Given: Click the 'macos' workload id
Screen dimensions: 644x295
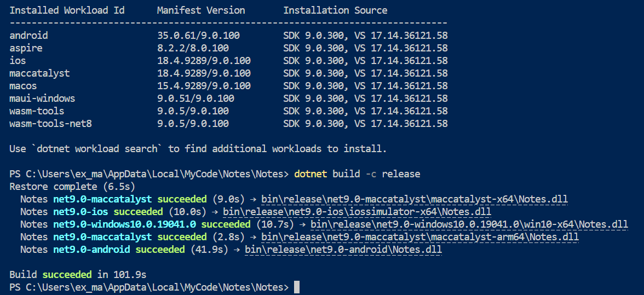Looking at the screenshot, I should 23,86.
